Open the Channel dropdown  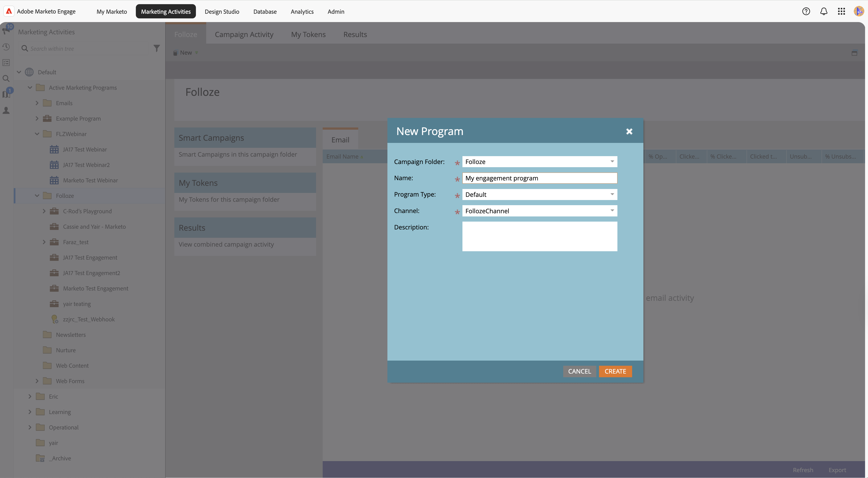point(612,211)
